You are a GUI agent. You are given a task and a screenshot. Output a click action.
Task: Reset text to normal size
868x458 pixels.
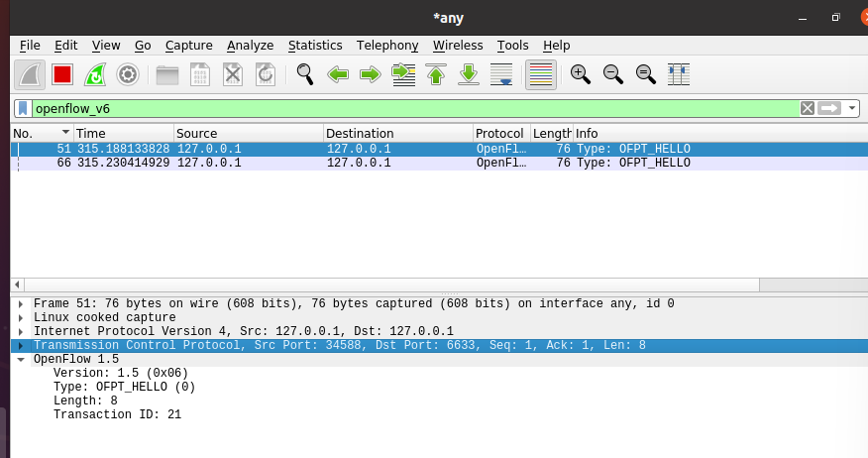click(646, 74)
